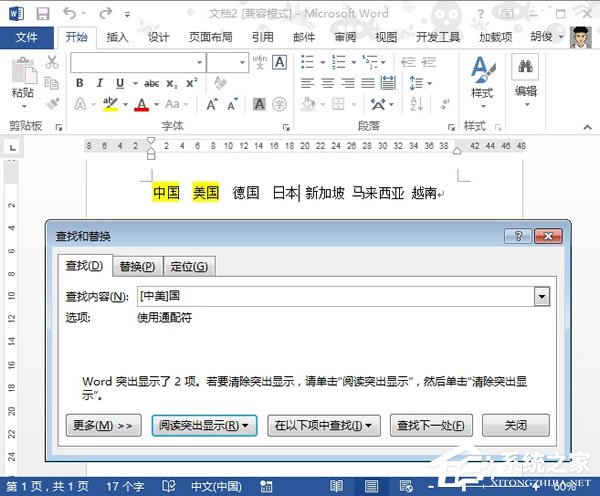The height and width of the screenshot is (496, 600).
Task: Insert enclosed character icon
Action: coord(280,104)
